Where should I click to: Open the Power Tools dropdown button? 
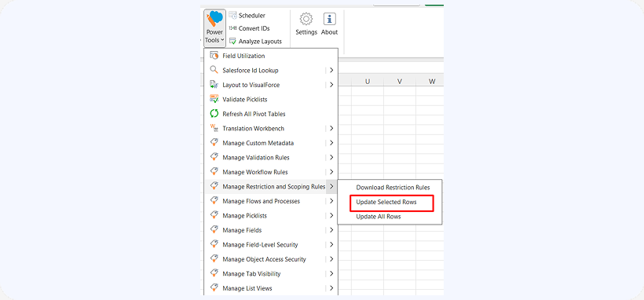214,27
